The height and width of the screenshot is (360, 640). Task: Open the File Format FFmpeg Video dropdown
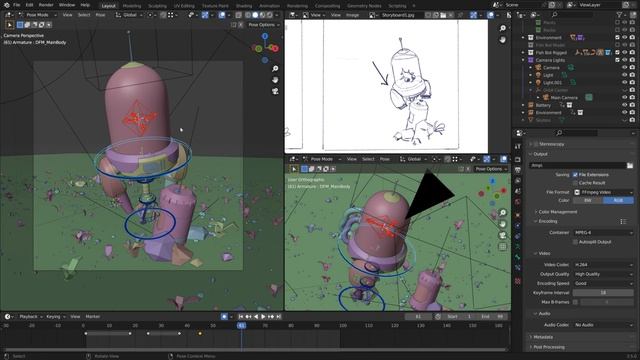click(604, 192)
